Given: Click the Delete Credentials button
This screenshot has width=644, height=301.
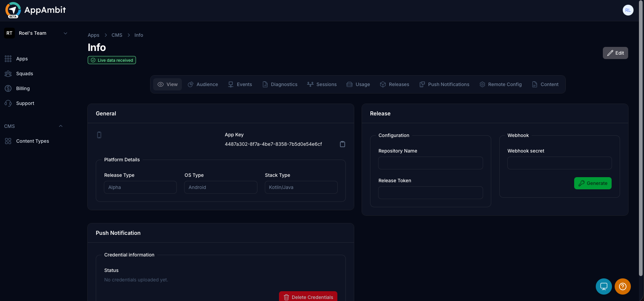Looking at the screenshot, I should pos(308,297).
